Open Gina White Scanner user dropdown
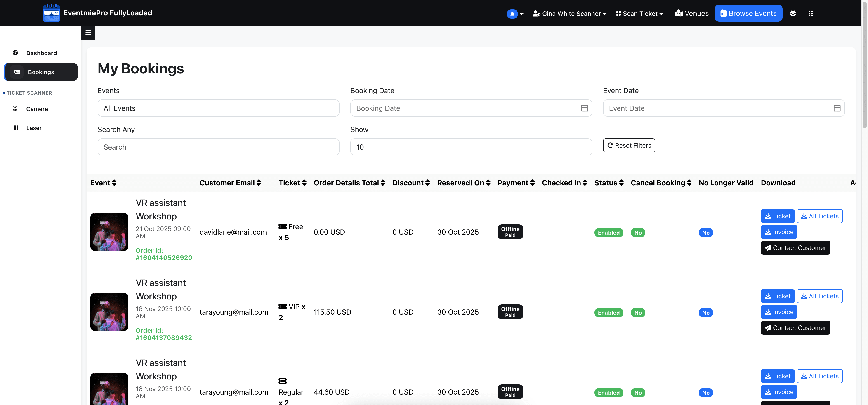 coord(570,14)
